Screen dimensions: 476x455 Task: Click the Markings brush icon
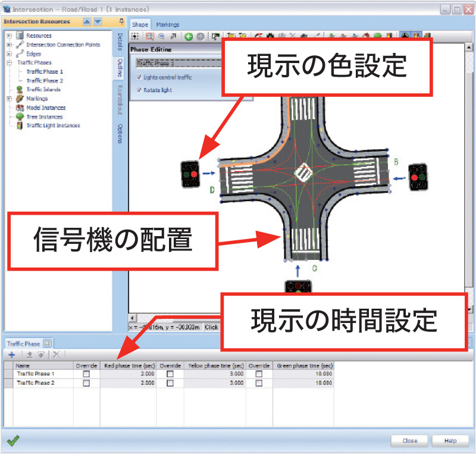pyautogui.click(x=20, y=98)
